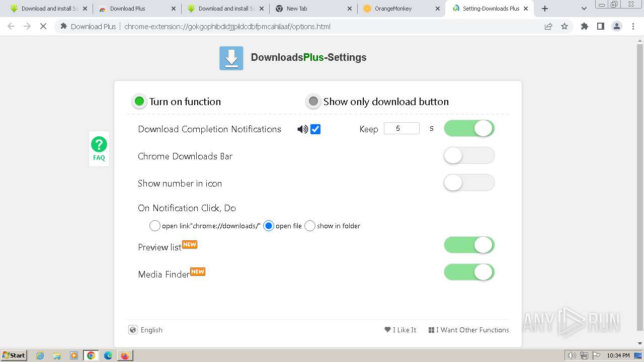This screenshot has height=362, width=644.
Task: Open Chrome profile avatar
Action: click(x=617, y=26)
